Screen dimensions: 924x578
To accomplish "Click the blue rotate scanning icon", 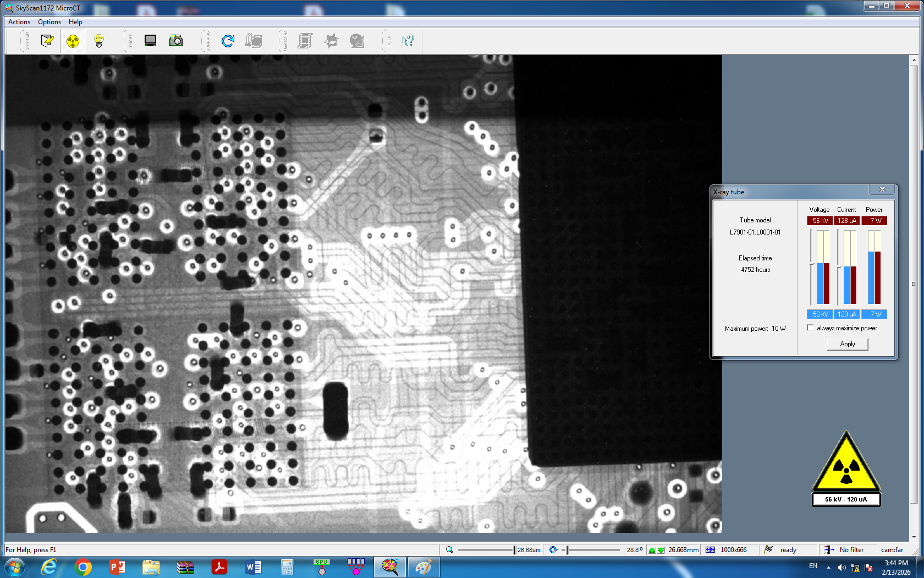I will point(228,41).
